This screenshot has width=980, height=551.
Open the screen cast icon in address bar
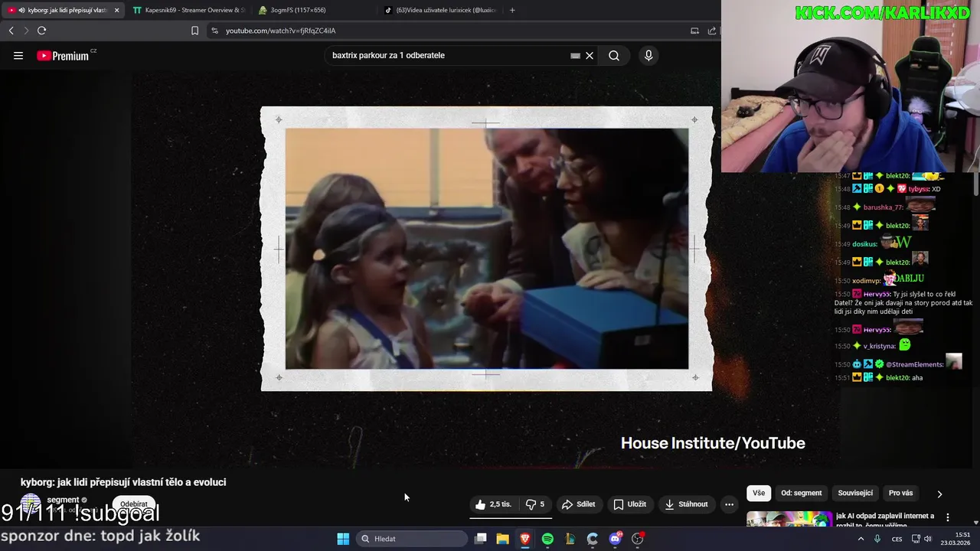(694, 31)
